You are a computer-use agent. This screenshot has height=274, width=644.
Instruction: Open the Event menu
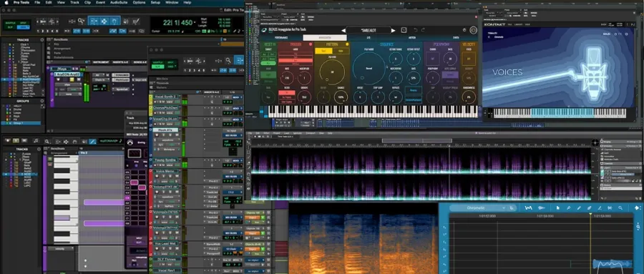pyautogui.click(x=100, y=2)
